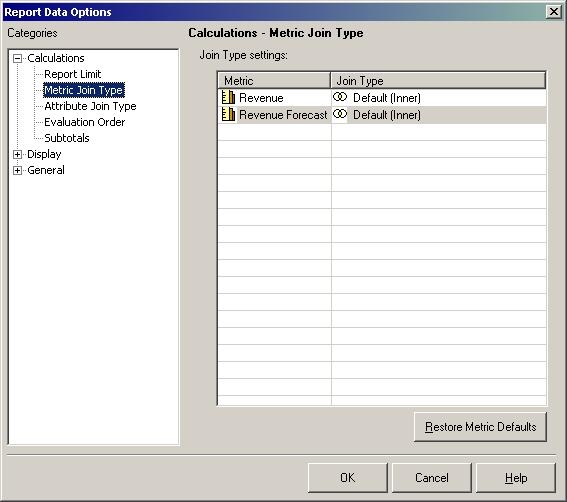567x502 pixels.
Task: Open the Subtotals category
Action: click(67, 138)
